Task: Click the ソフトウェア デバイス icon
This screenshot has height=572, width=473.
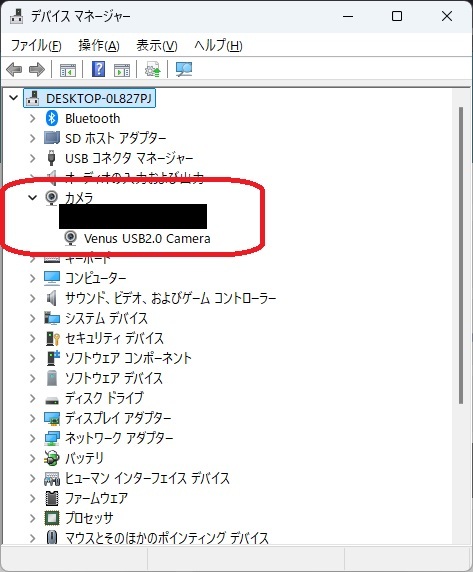Action: (52, 378)
